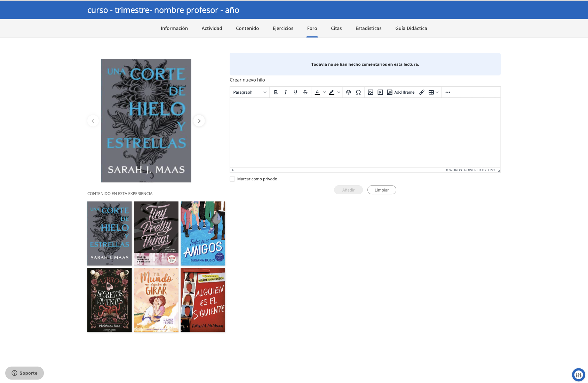Click Add Iframe toolbar button
This screenshot has height=383, width=588.
tap(401, 92)
